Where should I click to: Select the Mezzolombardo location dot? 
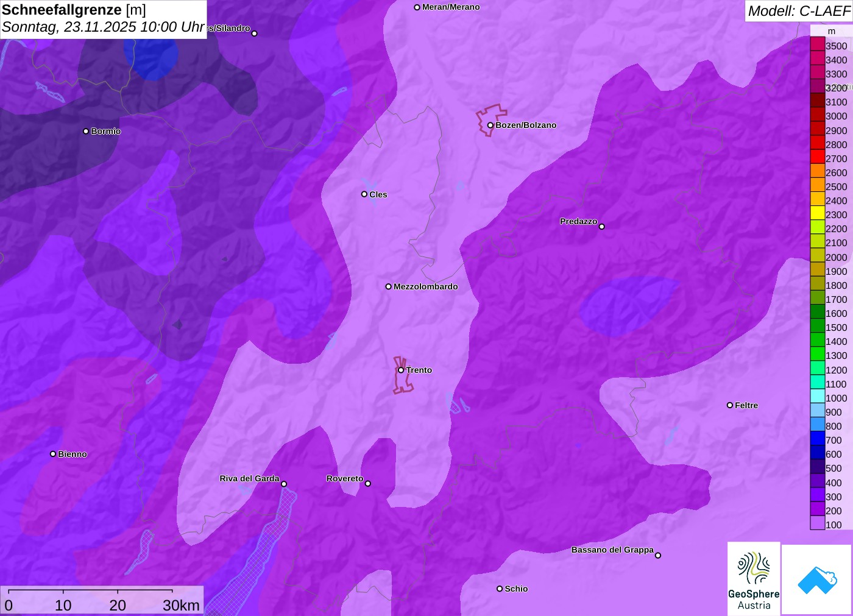point(389,286)
